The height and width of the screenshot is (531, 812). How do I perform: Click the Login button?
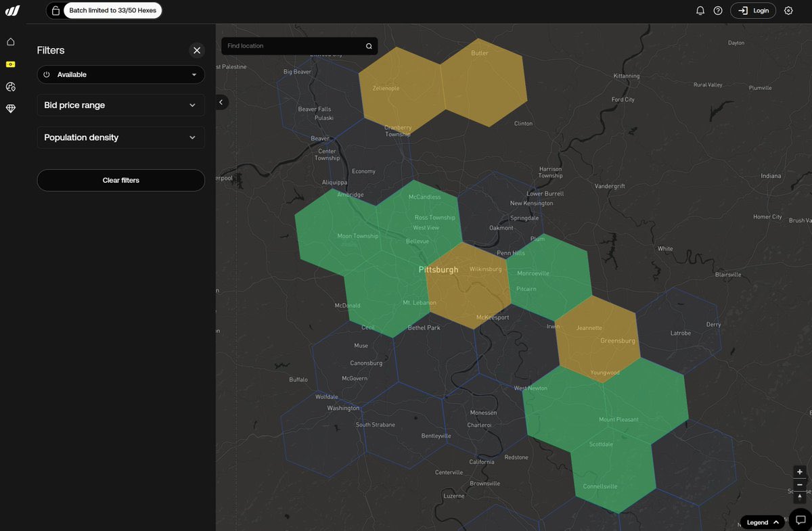(x=753, y=11)
